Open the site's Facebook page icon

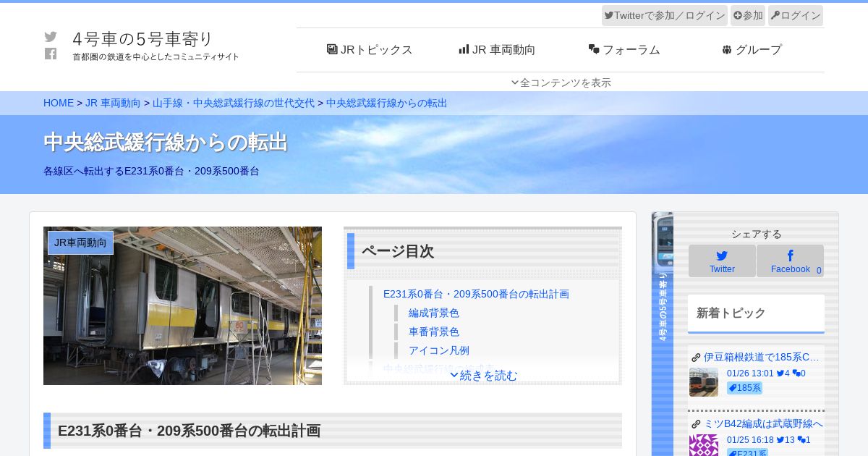pyautogui.click(x=51, y=54)
